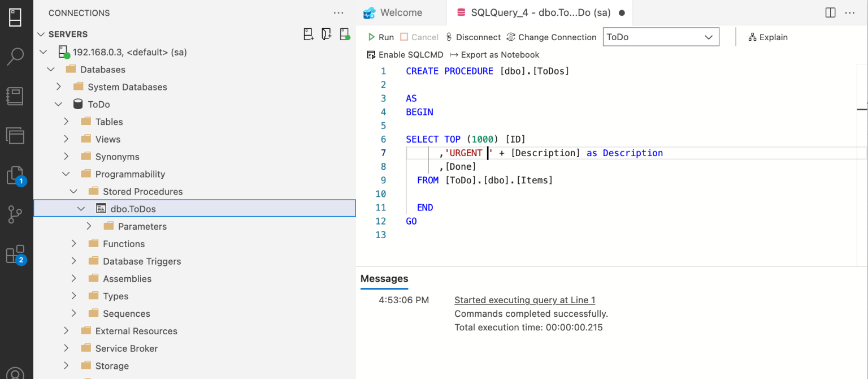Split the editor with the layout icon
Screen dimensions: 868x379
(x=830, y=12)
